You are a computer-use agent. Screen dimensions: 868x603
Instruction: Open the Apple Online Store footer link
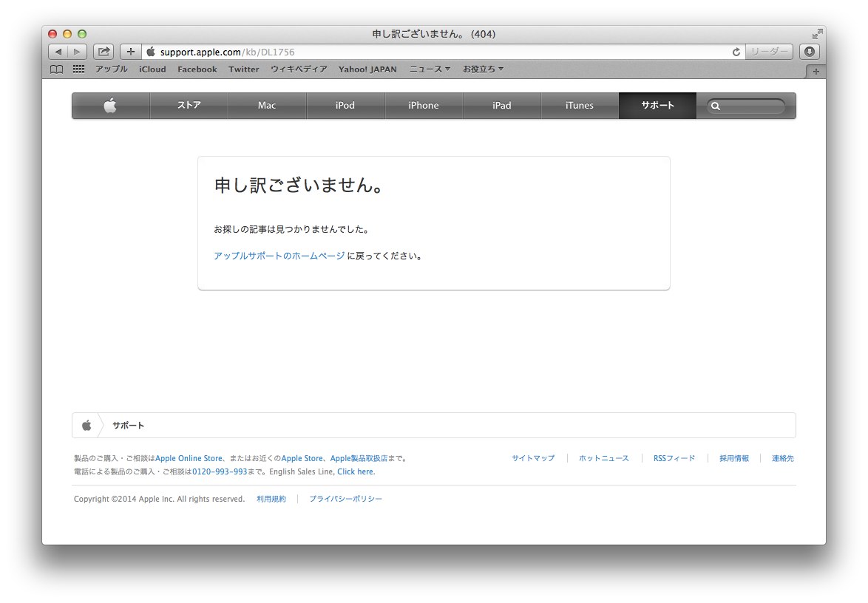[189, 458]
